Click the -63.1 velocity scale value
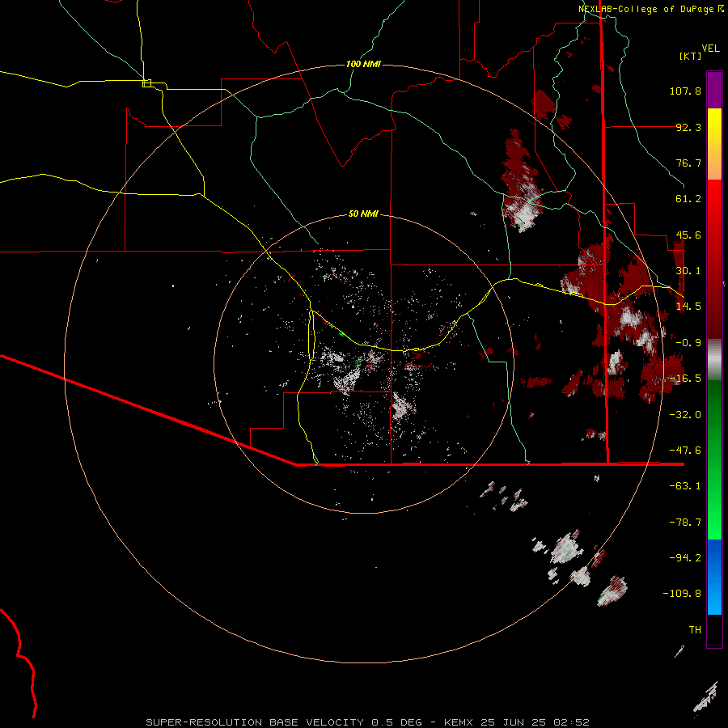Viewport: 728px width, 728px height. point(685,486)
